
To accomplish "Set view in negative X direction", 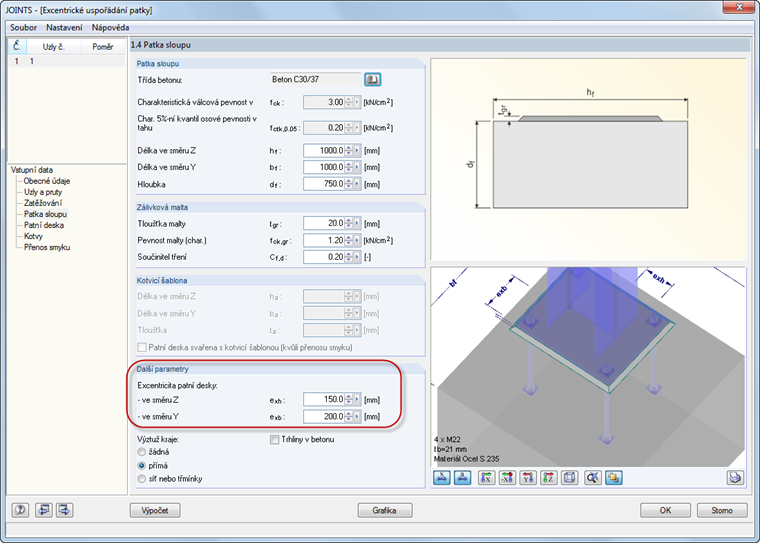I will point(507,478).
